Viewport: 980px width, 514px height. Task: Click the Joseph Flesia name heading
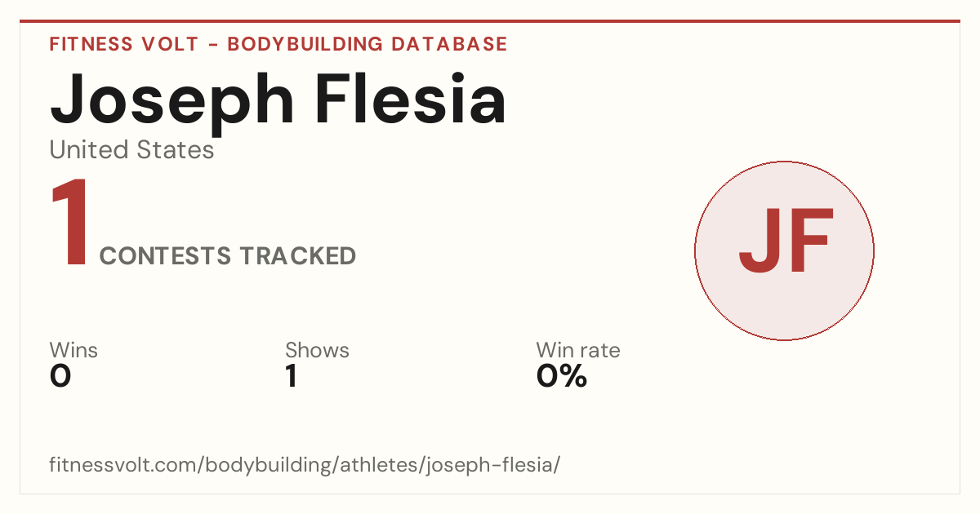278,100
